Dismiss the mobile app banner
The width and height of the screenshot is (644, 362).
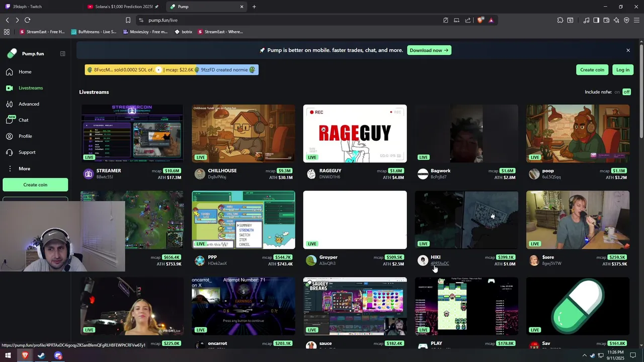point(628,50)
